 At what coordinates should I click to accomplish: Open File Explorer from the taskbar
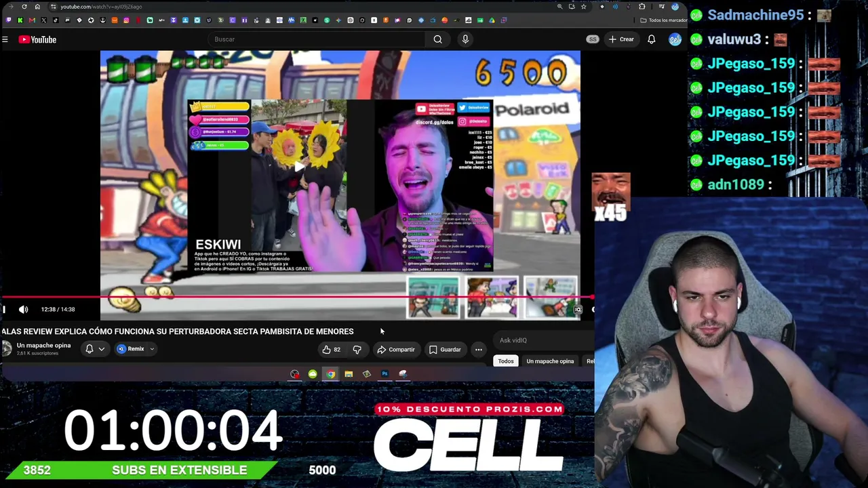pyautogui.click(x=349, y=374)
